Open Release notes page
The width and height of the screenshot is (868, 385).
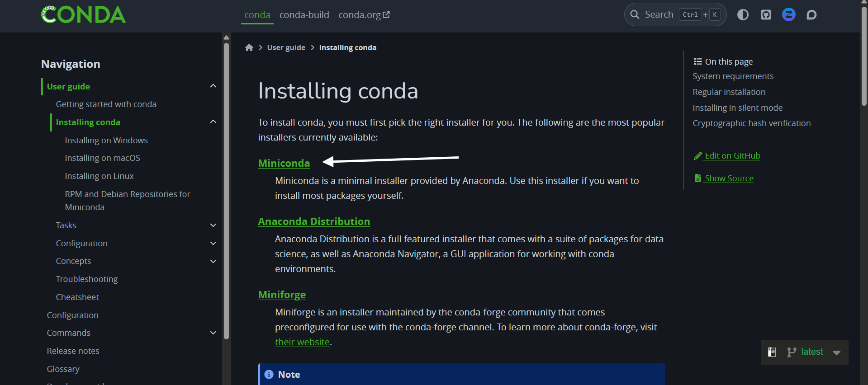[73, 351]
